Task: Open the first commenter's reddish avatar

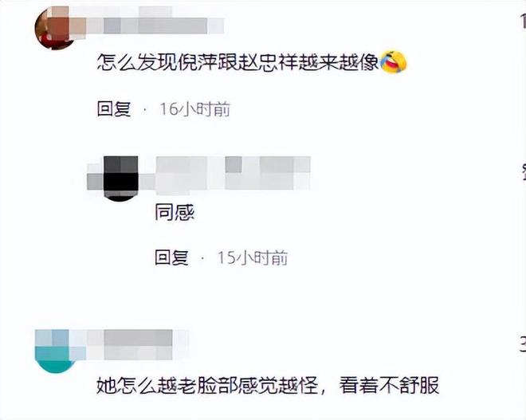Action: (56, 28)
